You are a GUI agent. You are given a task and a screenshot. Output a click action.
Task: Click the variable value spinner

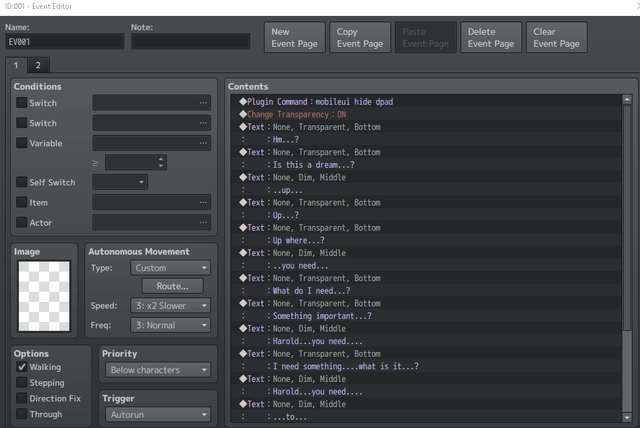[x=161, y=162]
